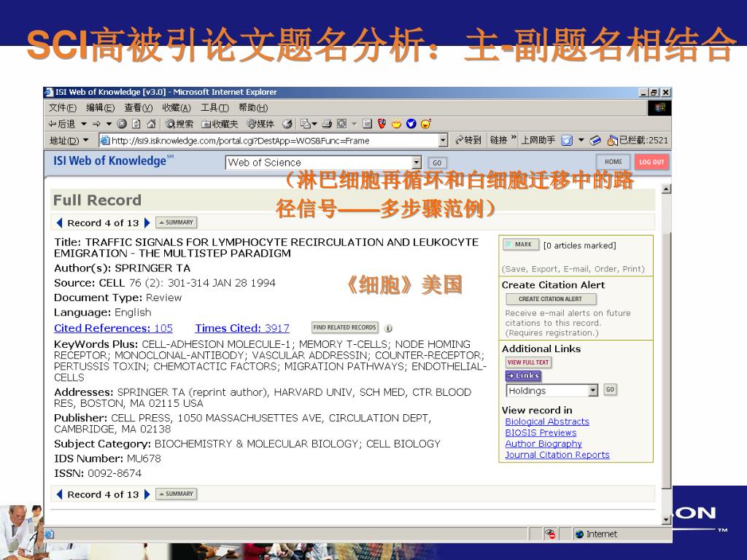The height and width of the screenshot is (560, 747).
Task: Open the 工具(T) menu
Action: tap(214, 108)
